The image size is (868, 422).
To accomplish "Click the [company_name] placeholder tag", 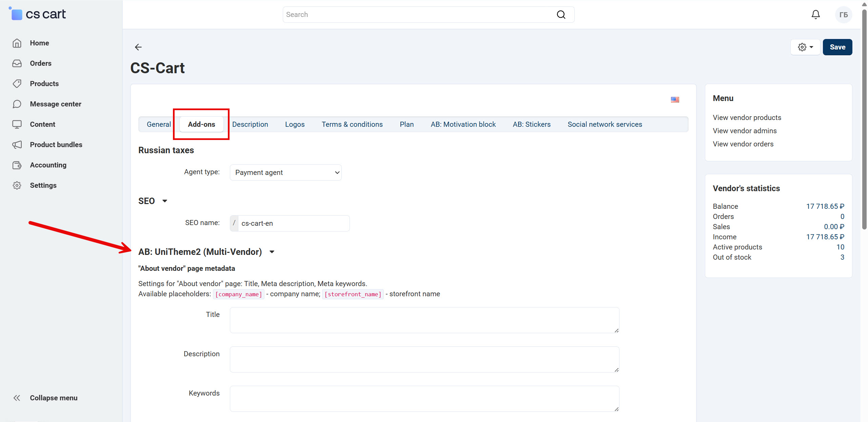I will [x=239, y=294].
